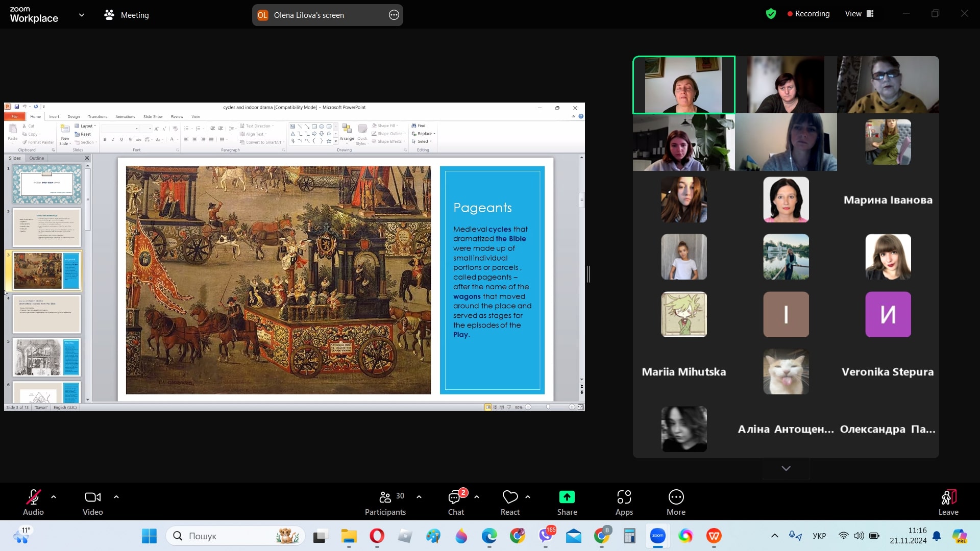Image resolution: width=980 pixels, height=551 pixels.
Task: Click the zoom in plus button
Action: point(572,407)
